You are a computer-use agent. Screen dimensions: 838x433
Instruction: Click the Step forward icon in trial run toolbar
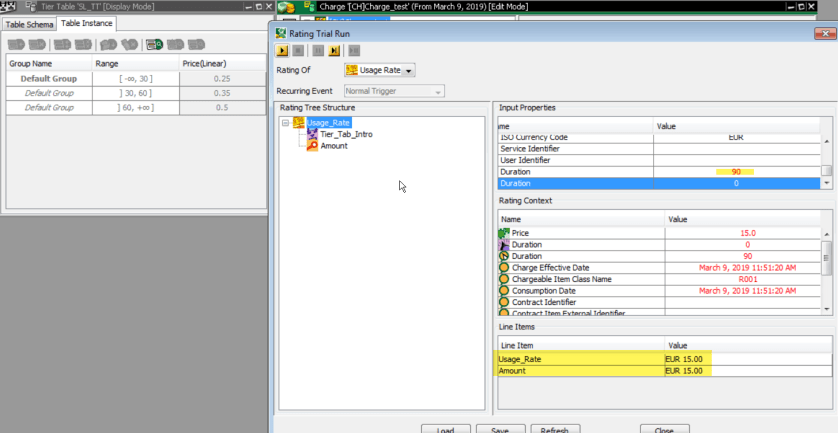(x=335, y=50)
